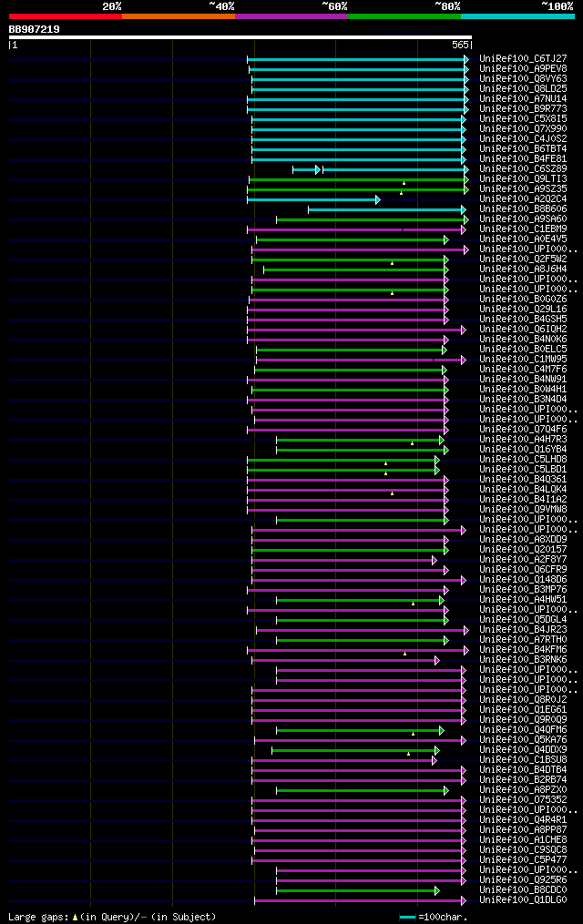Select the UniRef100_Q7Q4F6 label
Viewport: 583px width, 924px height.
pos(523,430)
